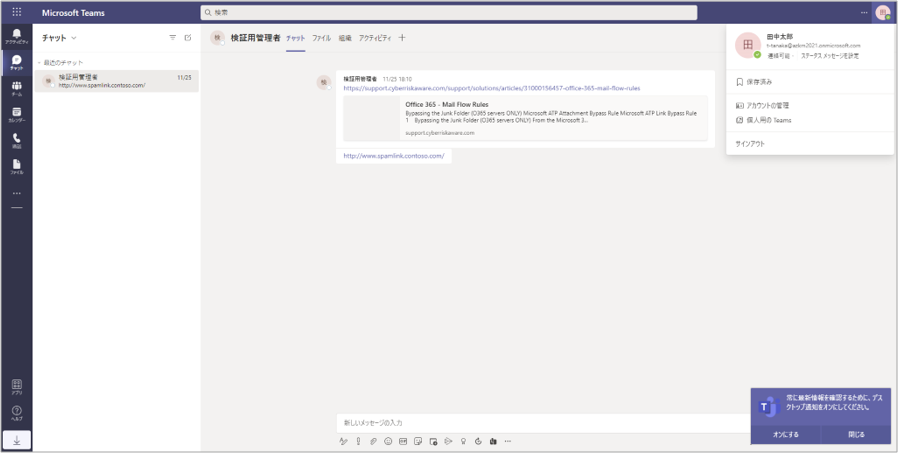The image size is (898, 453).
Task: Click the Stream send-arrow icon
Action: point(448,441)
